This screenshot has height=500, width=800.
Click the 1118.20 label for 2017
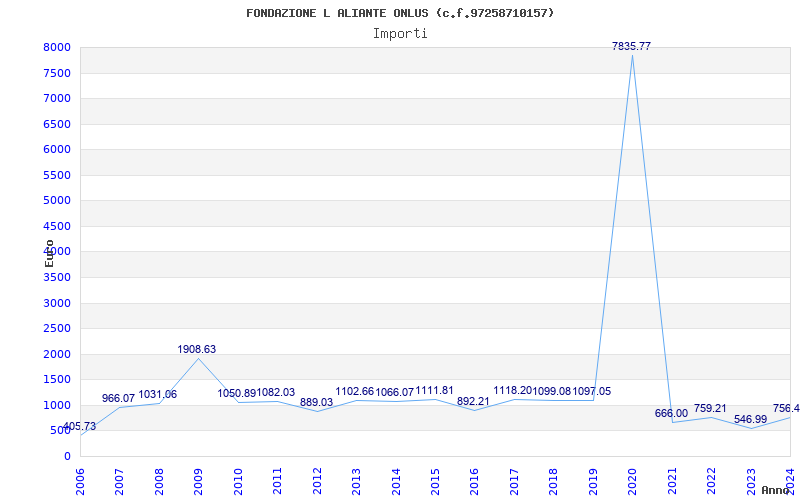click(x=513, y=390)
